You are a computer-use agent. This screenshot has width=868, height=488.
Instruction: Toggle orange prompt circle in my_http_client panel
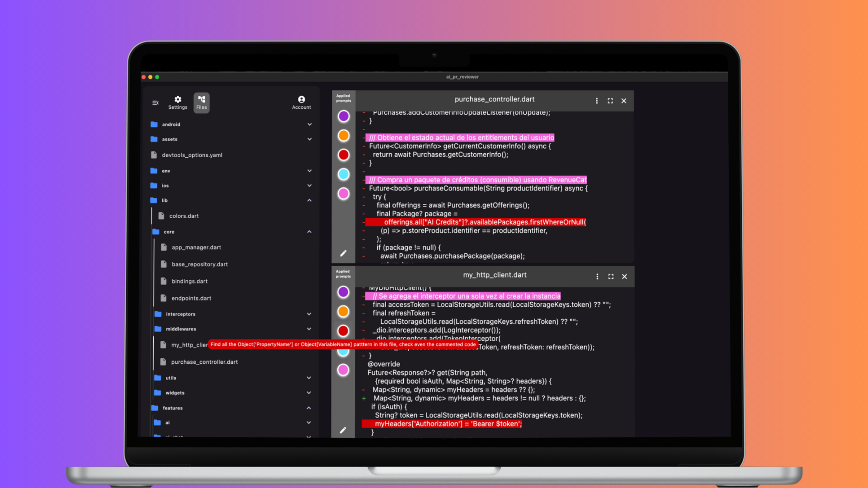343,311
